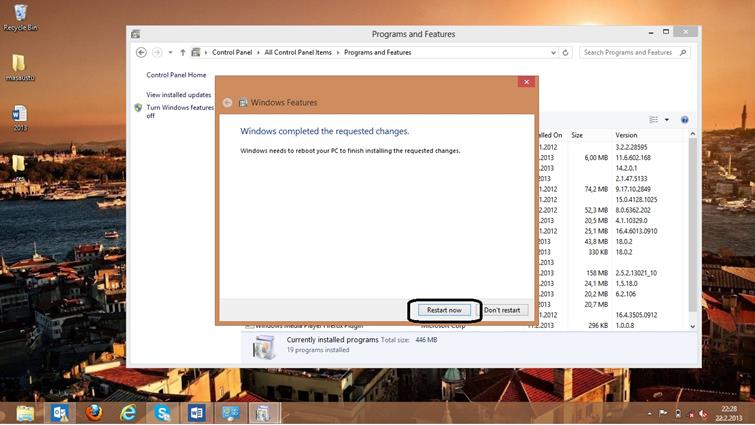Screen dimensions: 755x425
Task: Select version 11.6.602.168 row
Action: [633, 158]
